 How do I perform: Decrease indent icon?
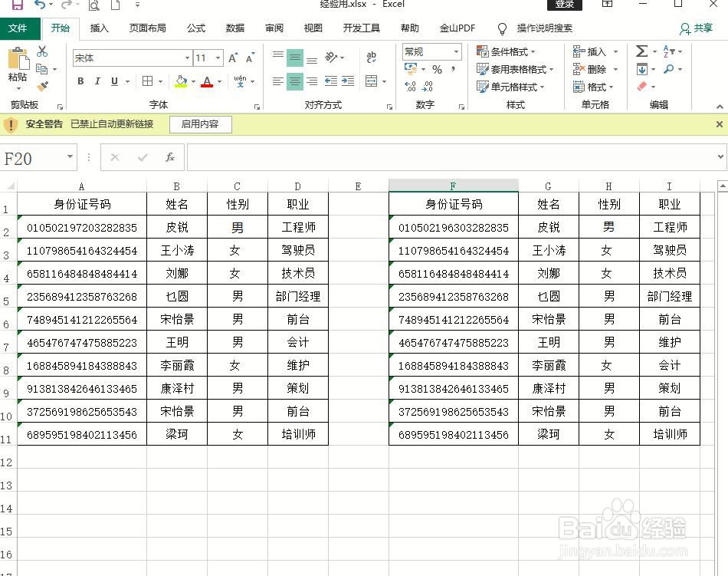point(331,81)
